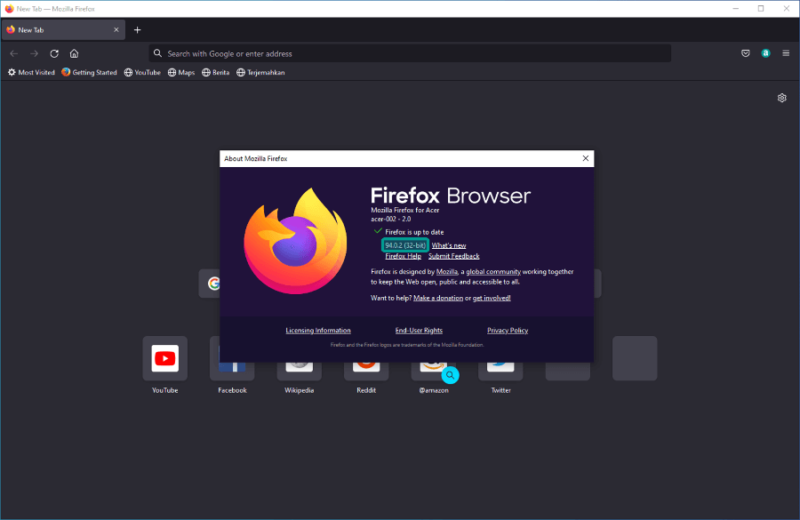800x520 pixels.
Task: Open the Getting Started bookmark
Action: click(89, 72)
